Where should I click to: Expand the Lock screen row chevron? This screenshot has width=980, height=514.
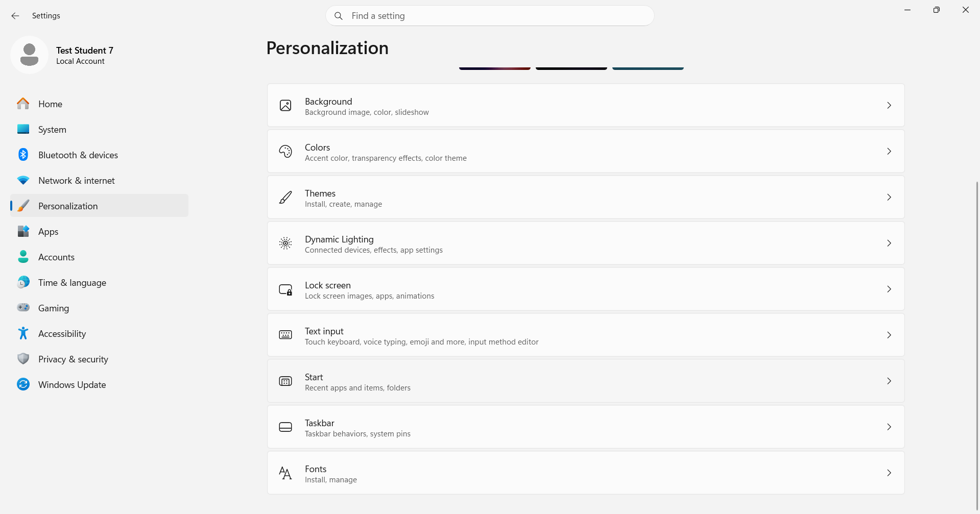[x=889, y=289]
